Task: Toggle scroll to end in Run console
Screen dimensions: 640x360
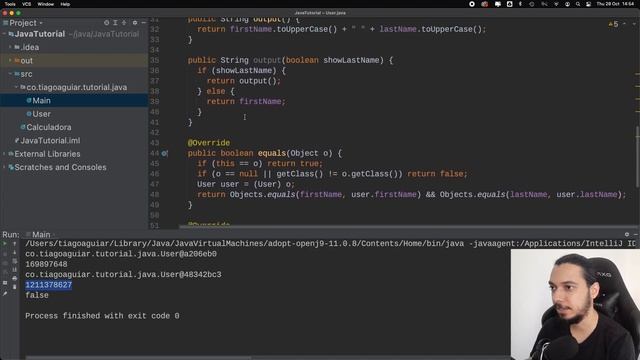Action: 15,270
